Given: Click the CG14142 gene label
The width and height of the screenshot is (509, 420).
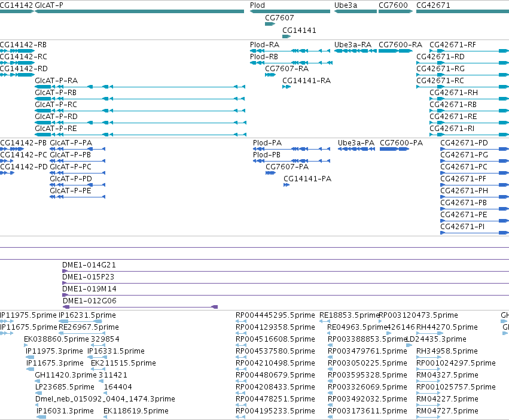Looking at the screenshot, I should [x=16, y=5].
